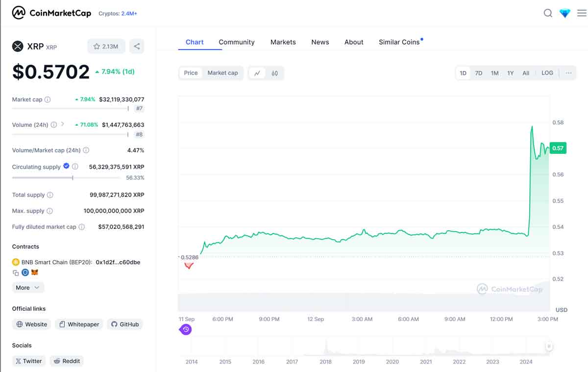Viewport: 588px width, 372px height.
Task: Open the Markets tab
Action: pyautogui.click(x=283, y=42)
